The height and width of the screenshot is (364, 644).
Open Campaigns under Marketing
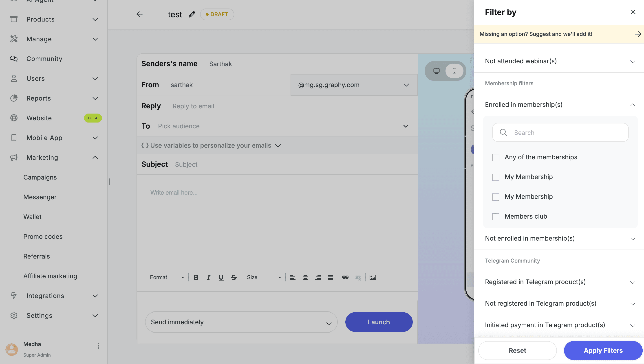40,177
